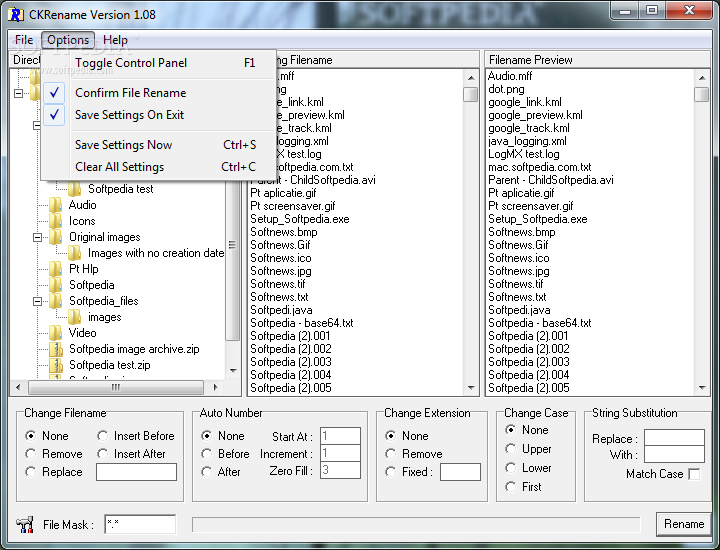This screenshot has height=550, width=720.
Task: Collapse the top-level directory tree node
Action: [18, 93]
